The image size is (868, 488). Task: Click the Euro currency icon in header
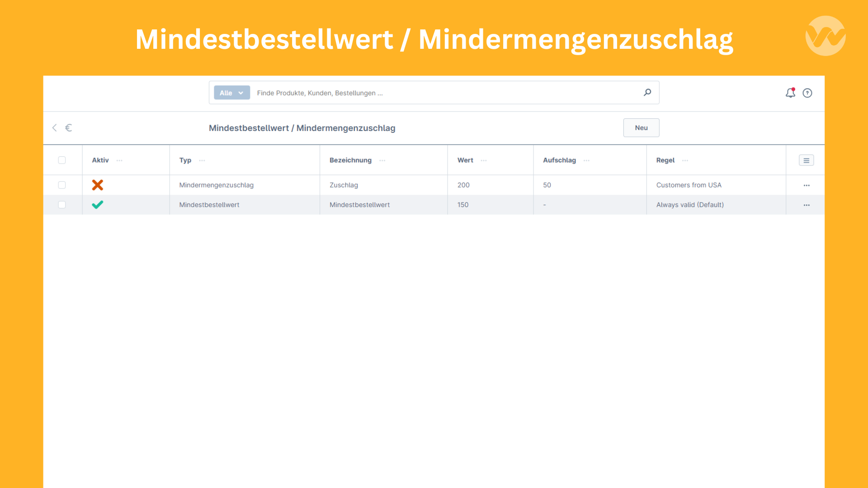(68, 127)
